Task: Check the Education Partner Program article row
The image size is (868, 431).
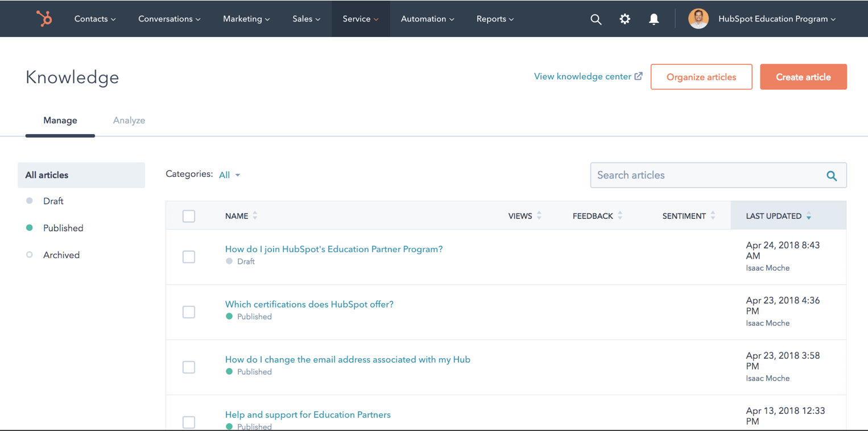Action: pyautogui.click(x=189, y=257)
